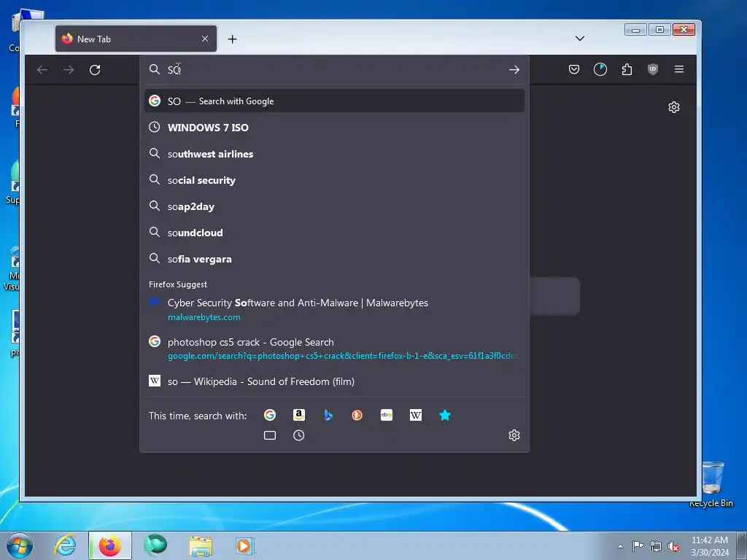Image resolution: width=747 pixels, height=560 pixels.
Task: Open Windows Start menu orb
Action: (x=20, y=545)
